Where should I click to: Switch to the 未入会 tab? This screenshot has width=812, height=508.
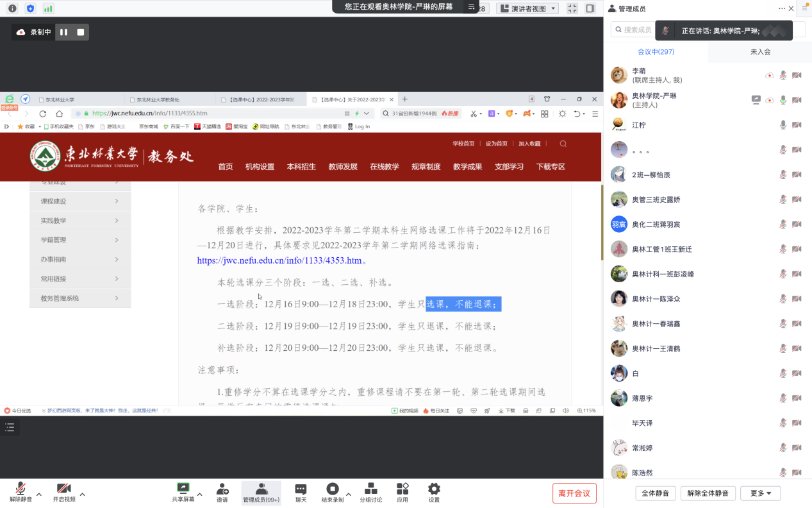tap(760, 52)
